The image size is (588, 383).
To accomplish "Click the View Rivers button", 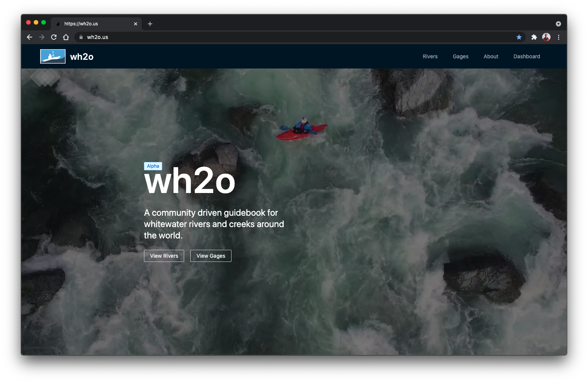I will pos(164,256).
